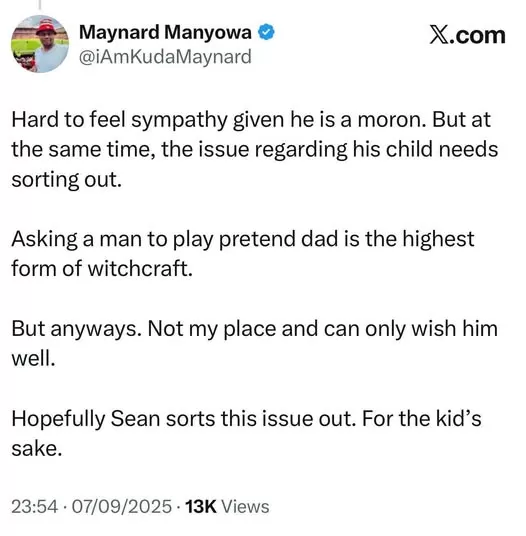Select the 07/09/2025 post date
The width and height of the screenshot is (526, 536).
(122, 506)
